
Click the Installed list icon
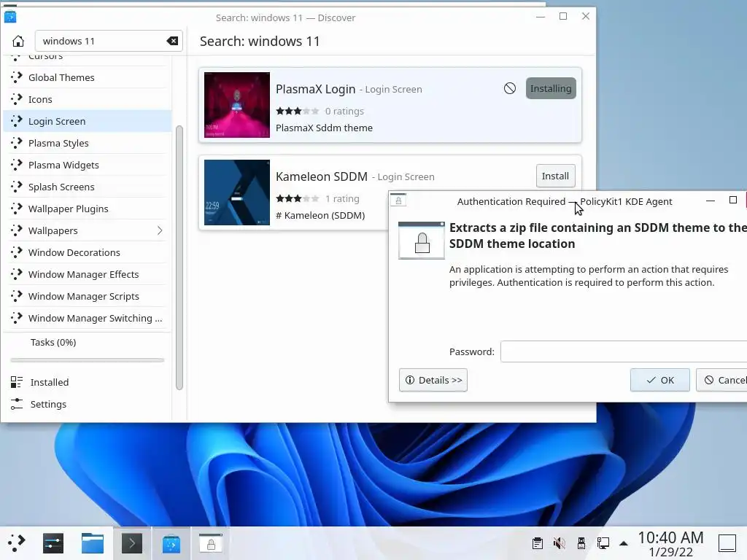click(x=17, y=382)
